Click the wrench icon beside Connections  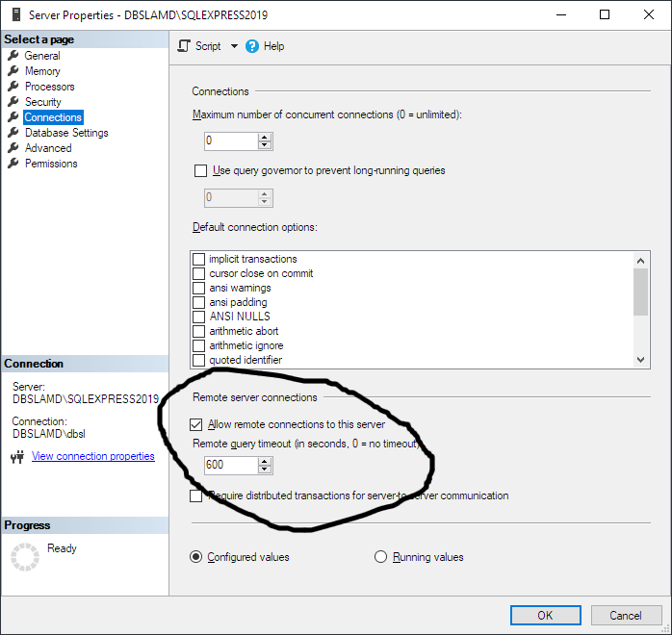tap(13, 116)
